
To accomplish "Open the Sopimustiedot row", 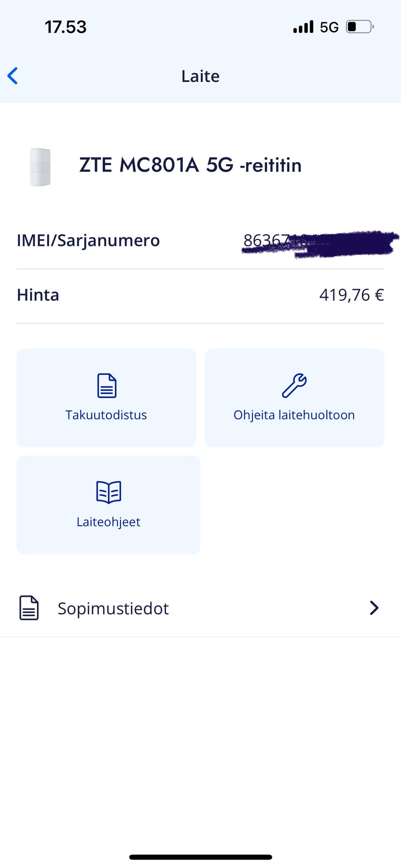I will tap(200, 608).
